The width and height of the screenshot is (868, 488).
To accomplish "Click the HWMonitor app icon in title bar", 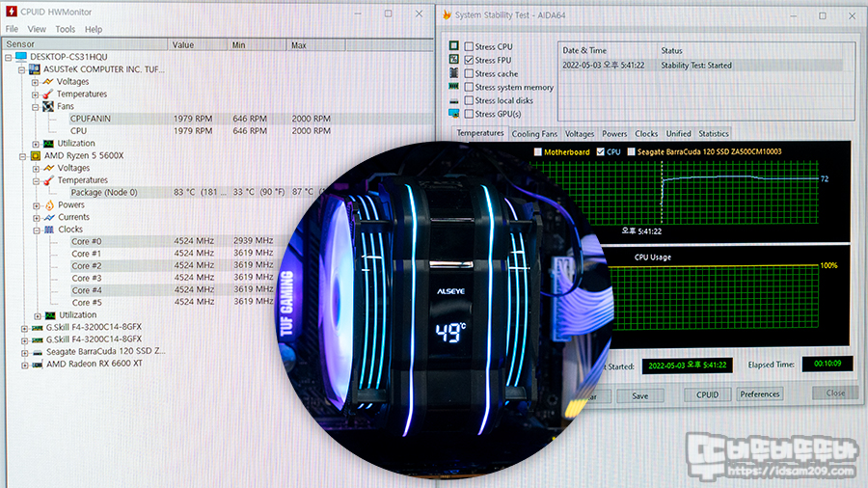I will coord(11,12).
